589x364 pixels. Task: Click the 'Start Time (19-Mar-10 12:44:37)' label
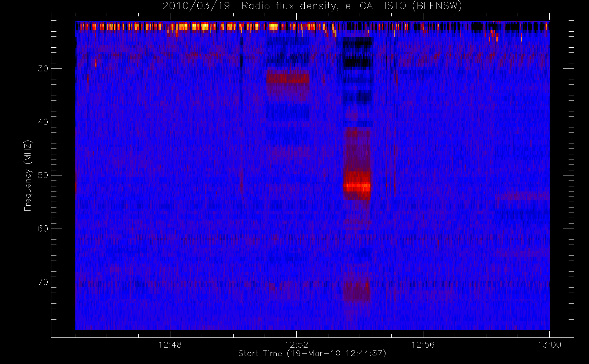coord(312,353)
